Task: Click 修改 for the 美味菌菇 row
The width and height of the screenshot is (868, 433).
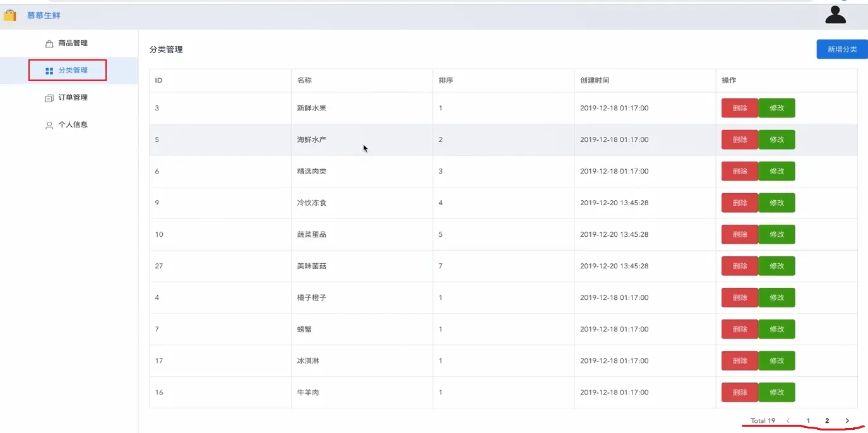Action: 776,266
